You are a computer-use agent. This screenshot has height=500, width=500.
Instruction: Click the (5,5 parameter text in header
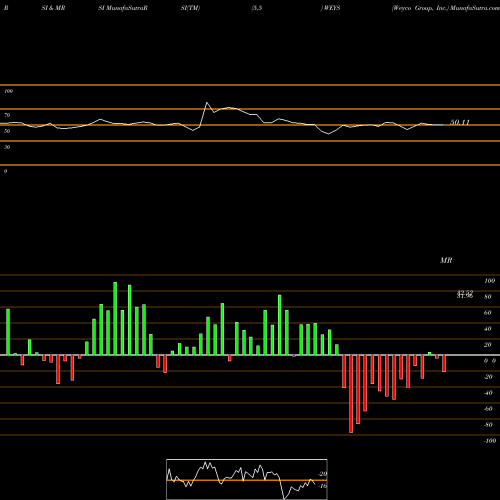[257, 8]
